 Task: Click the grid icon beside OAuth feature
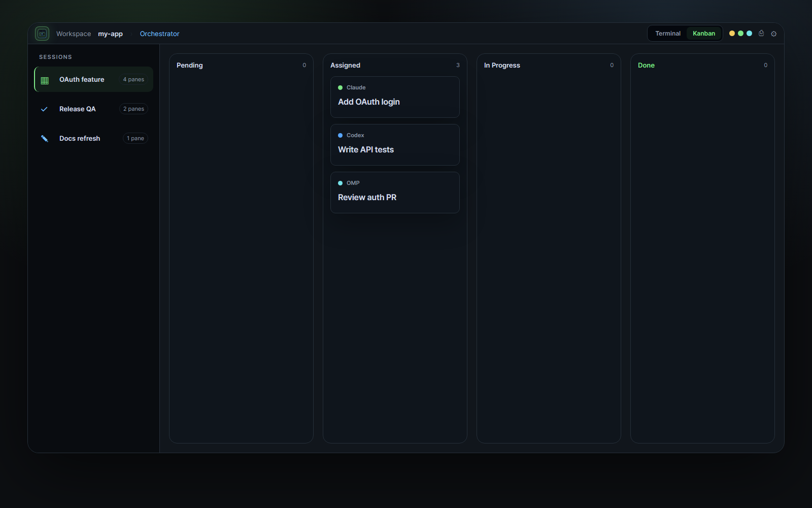point(45,80)
